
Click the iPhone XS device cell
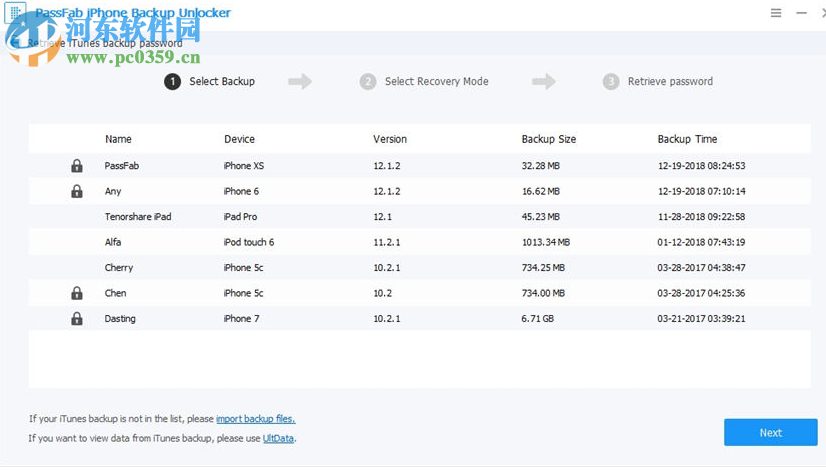point(243,166)
